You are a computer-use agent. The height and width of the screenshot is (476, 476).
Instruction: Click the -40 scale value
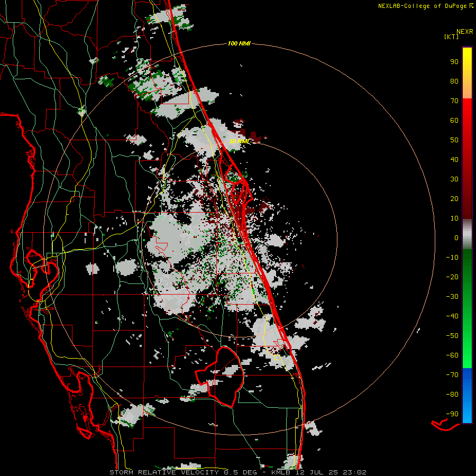pos(452,316)
